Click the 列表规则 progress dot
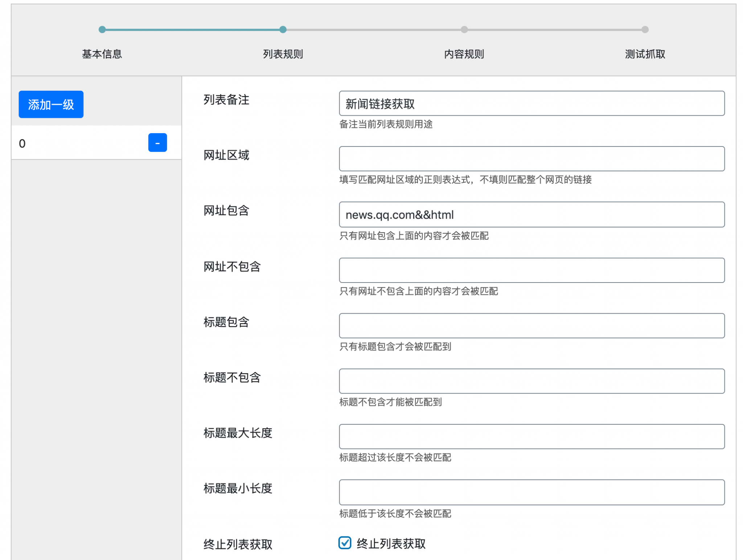743x560 pixels. point(283,29)
